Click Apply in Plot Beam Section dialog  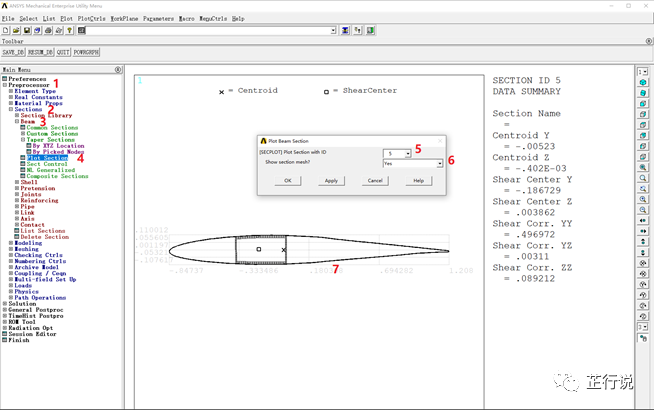tap(331, 181)
